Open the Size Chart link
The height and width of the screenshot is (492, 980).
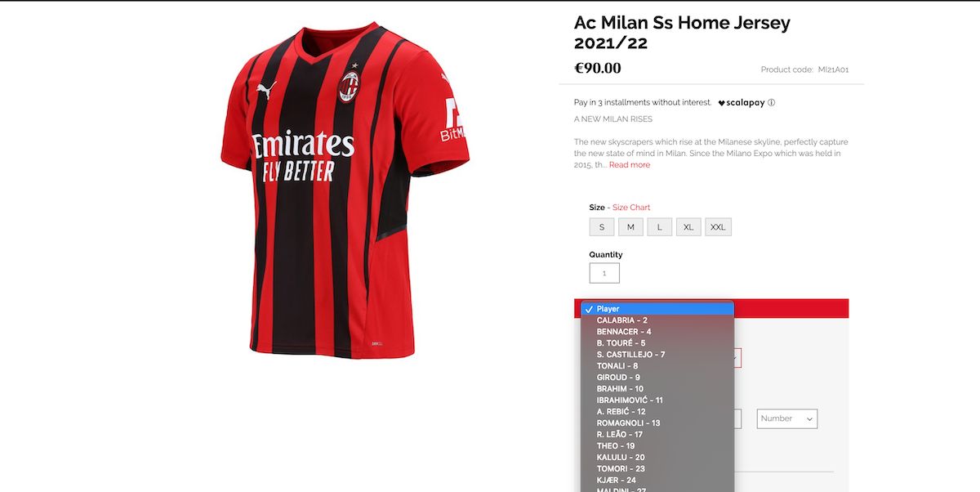631,208
